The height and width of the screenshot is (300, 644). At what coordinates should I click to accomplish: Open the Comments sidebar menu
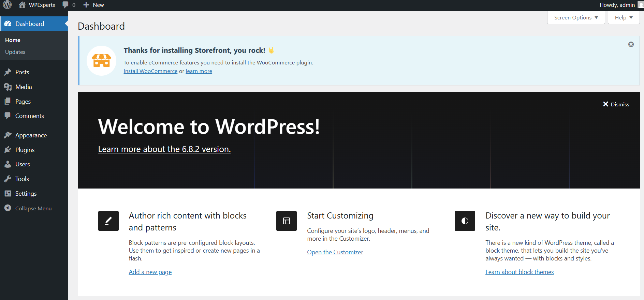(34, 116)
